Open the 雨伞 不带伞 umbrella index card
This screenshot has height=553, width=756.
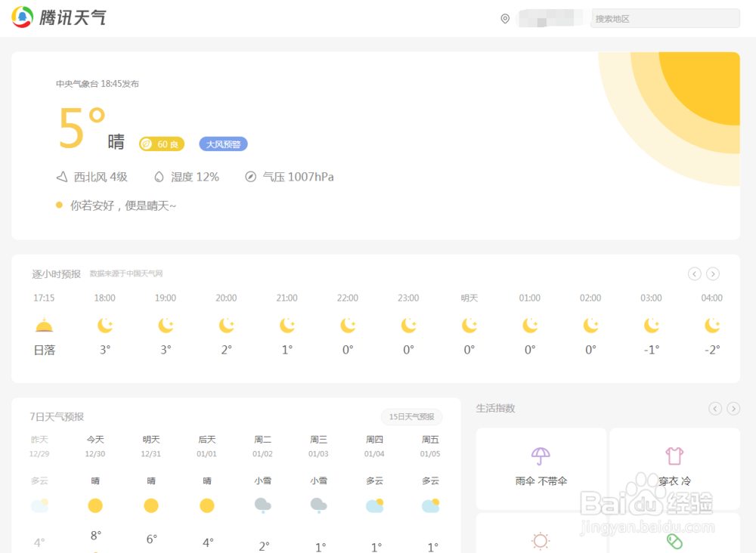[x=541, y=468]
